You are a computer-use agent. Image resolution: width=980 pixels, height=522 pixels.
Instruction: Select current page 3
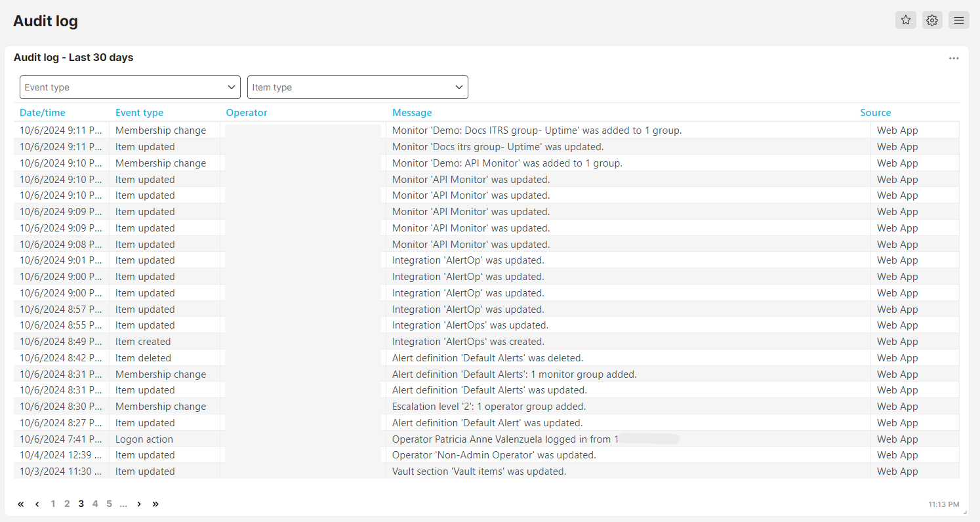click(81, 504)
